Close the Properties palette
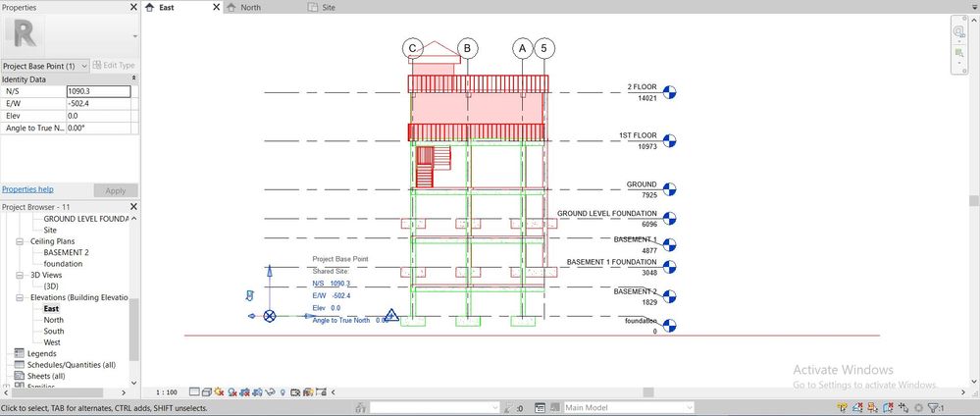Screen dimensions: 980x416 pos(133,7)
